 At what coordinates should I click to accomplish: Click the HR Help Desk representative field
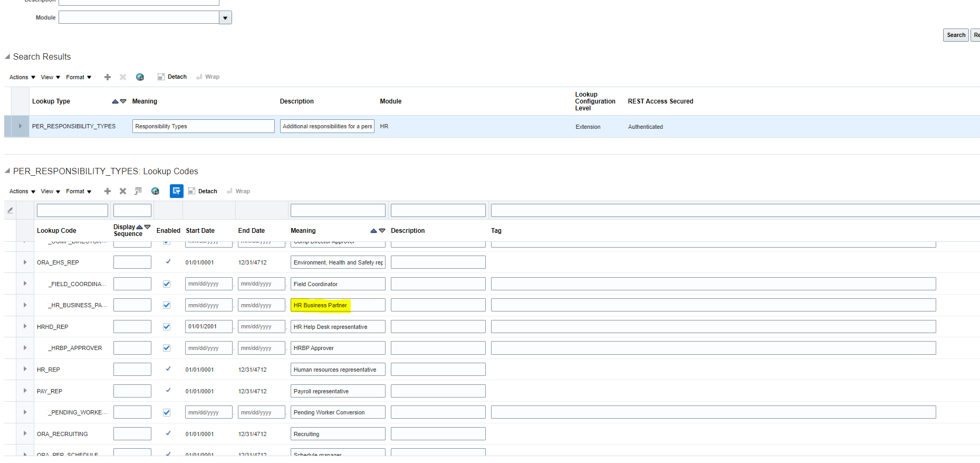[x=338, y=327]
